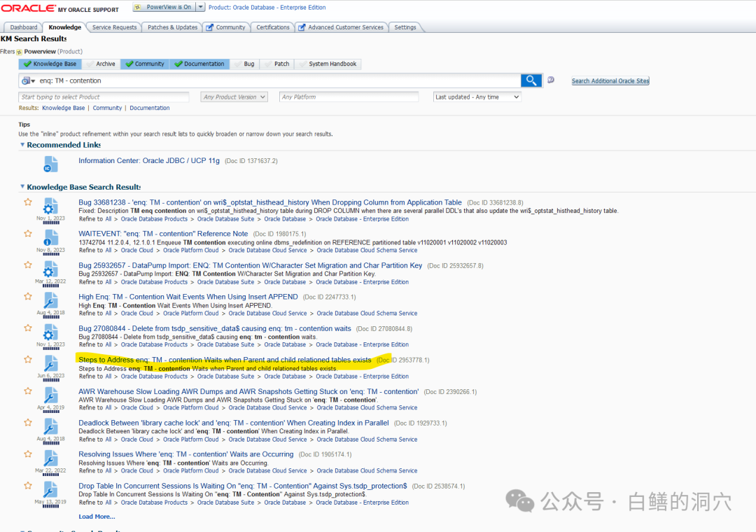Open the Community tab in the top navigation
This screenshot has height=532, width=756.
pyautogui.click(x=225, y=27)
